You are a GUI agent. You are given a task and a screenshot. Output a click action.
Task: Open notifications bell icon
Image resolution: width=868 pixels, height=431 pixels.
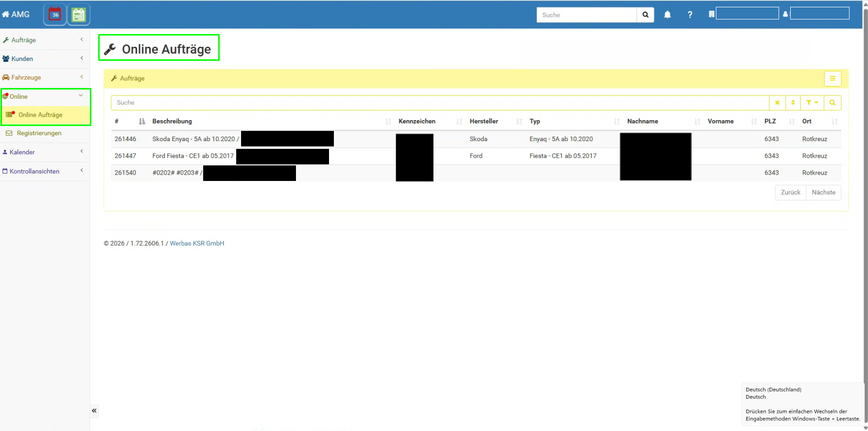click(667, 15)
